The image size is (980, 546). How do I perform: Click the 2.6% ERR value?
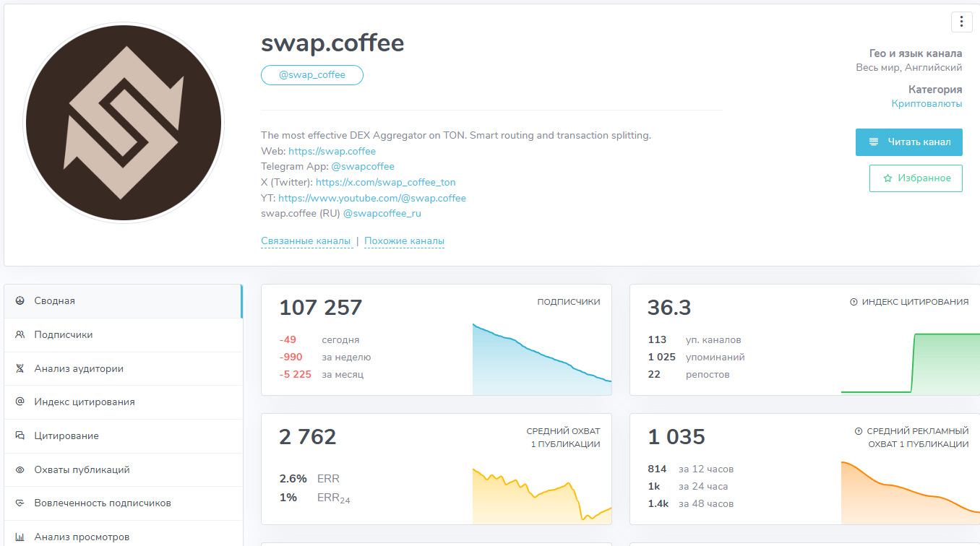pyautogui.click(x=293, y=479)
